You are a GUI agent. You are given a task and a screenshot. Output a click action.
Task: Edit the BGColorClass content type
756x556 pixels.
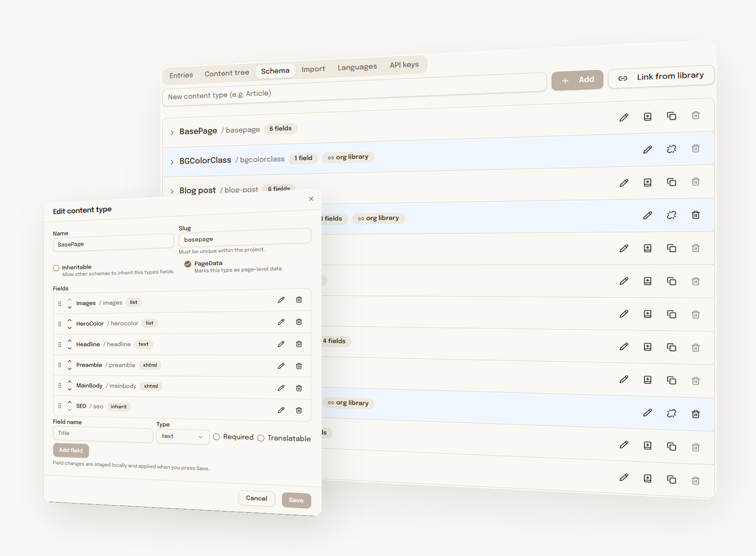pyautogui.click(x=647, y=150)
